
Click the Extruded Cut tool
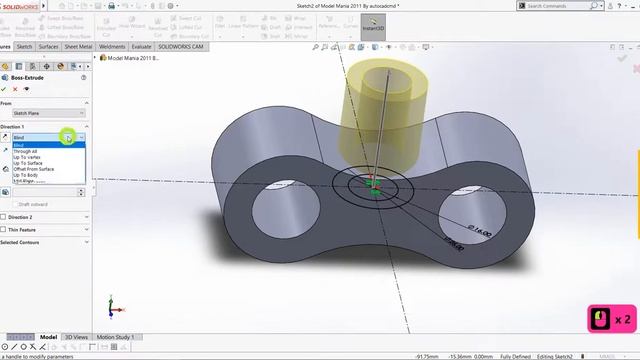[106, 27]
